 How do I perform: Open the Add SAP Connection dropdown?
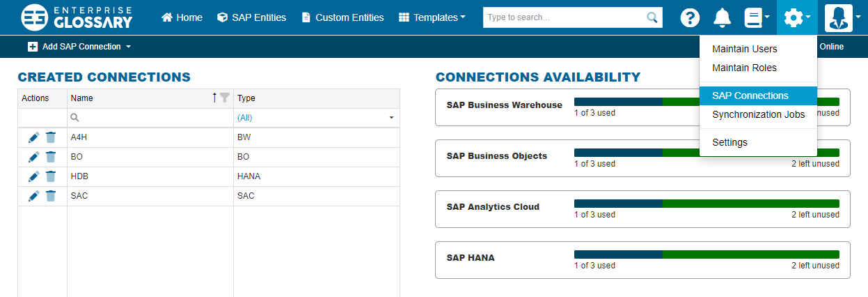(79, 47)
